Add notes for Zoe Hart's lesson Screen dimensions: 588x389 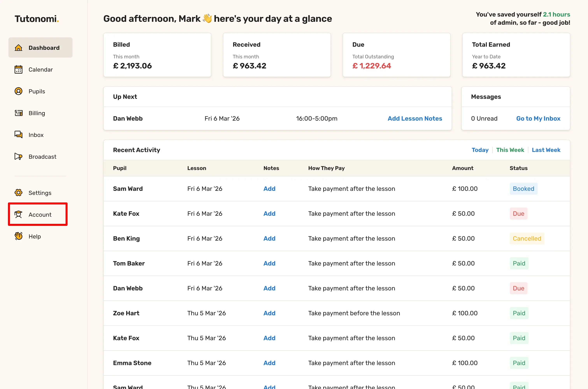(269, 313)
